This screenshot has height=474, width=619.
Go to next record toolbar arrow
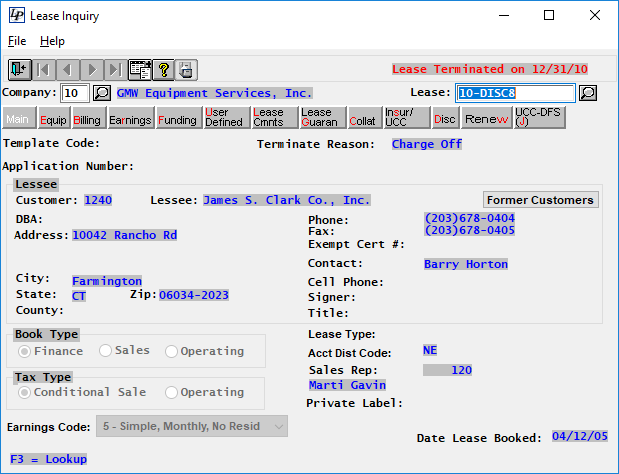(x=92, y=70)
